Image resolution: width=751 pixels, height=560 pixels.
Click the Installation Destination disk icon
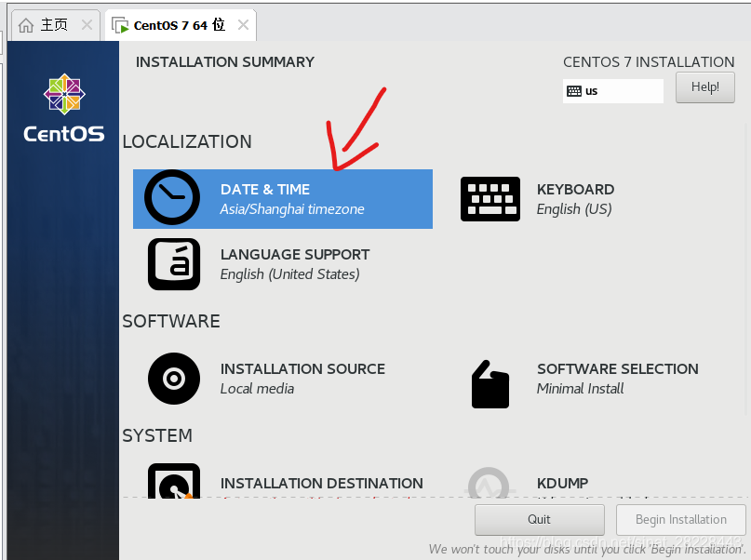click(x=174, y=481)
